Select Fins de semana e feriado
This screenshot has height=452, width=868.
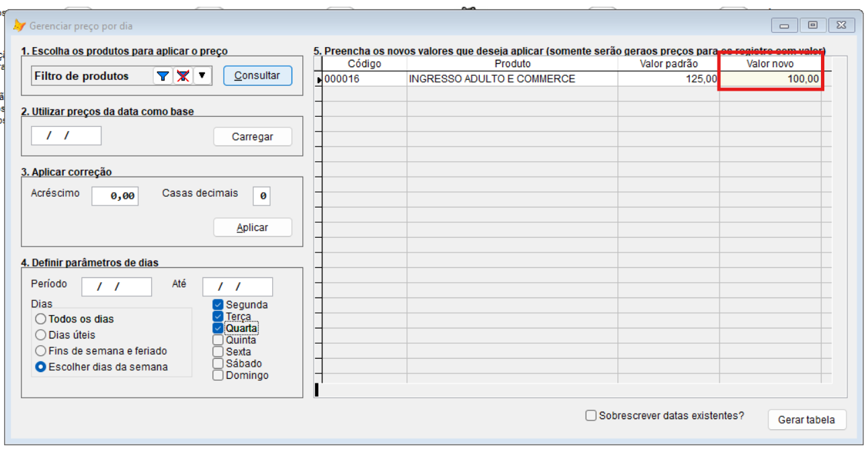tap(41, 351)
